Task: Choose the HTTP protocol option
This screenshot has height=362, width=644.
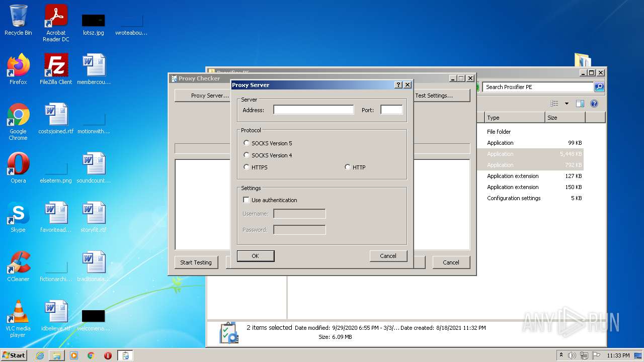Action: point(348,167)
